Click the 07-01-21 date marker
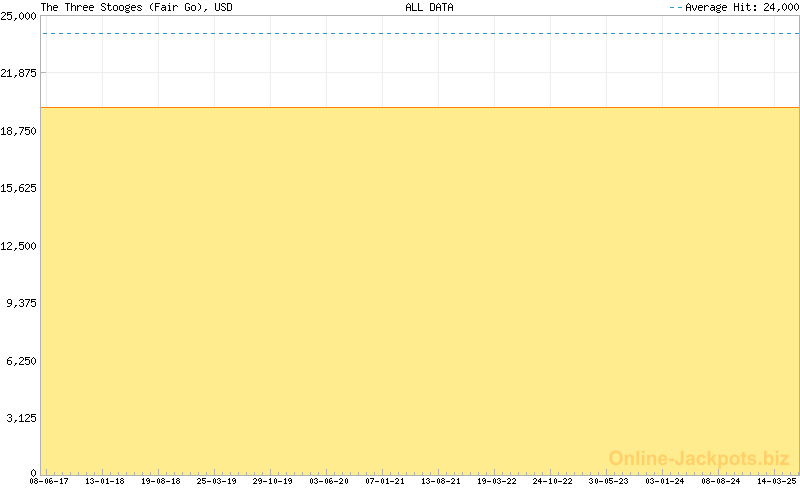Viewport: 800px width, 490px height. coord(385,481)
